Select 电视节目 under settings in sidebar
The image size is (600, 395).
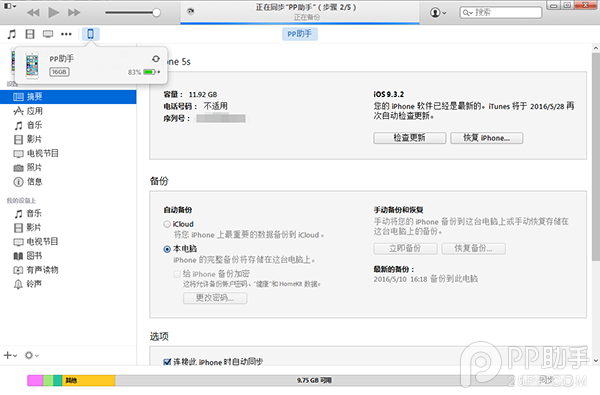coord(68,153)
